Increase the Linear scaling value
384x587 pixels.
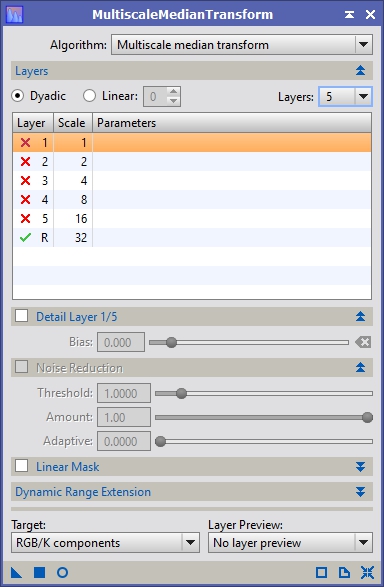(x=173, y=92)
